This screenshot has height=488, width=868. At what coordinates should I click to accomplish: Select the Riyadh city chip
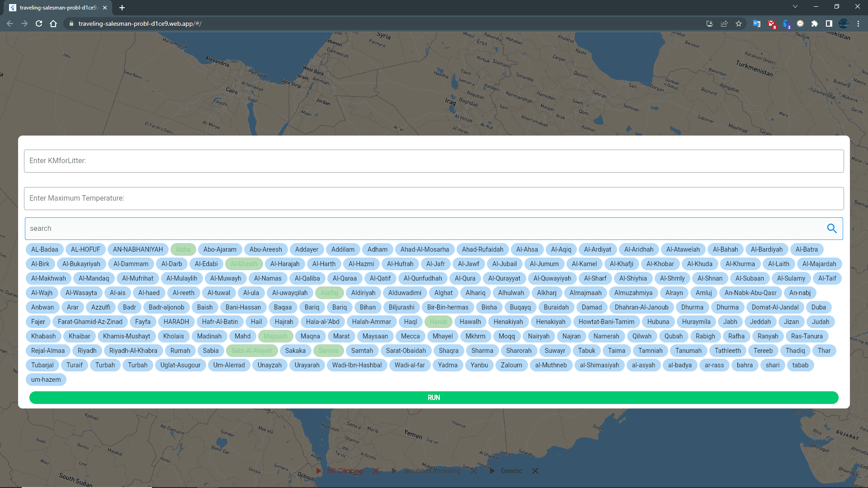pyautogui.click(x=87, y=351)
